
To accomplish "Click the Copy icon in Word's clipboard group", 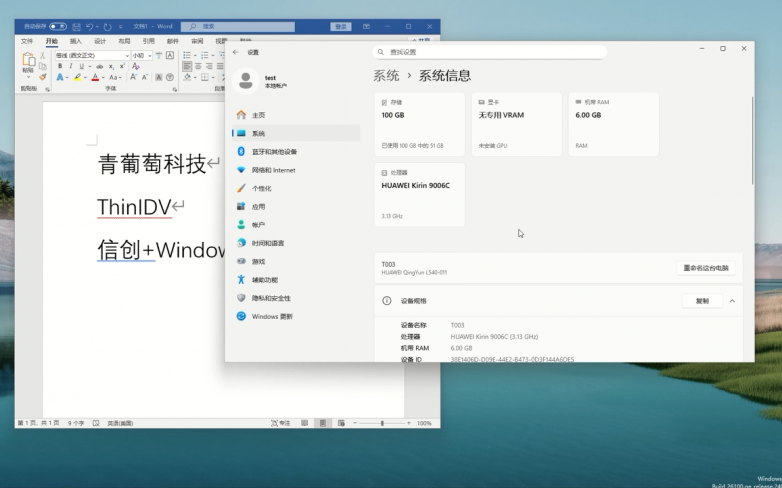I will (x=42, y=66).
